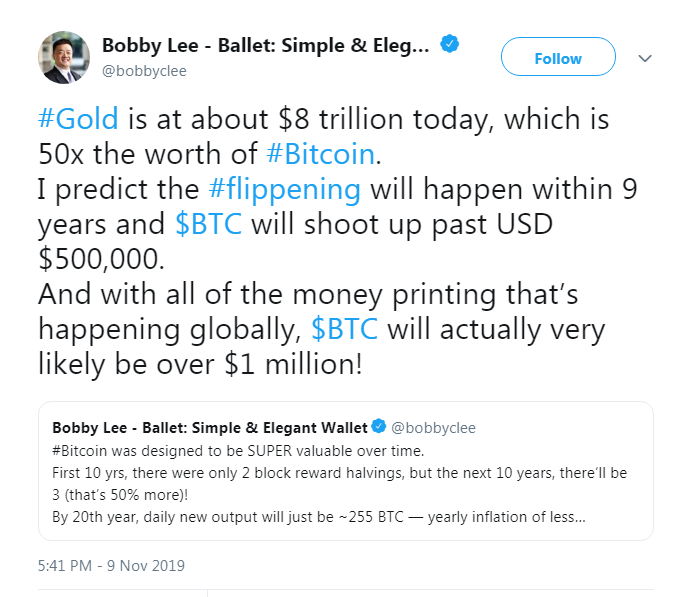Image resolution: width=693 pixels, height=597 pixels.
Task: Click the @bobbyclee handle in the quoted tweet
Action: point(434,428)
